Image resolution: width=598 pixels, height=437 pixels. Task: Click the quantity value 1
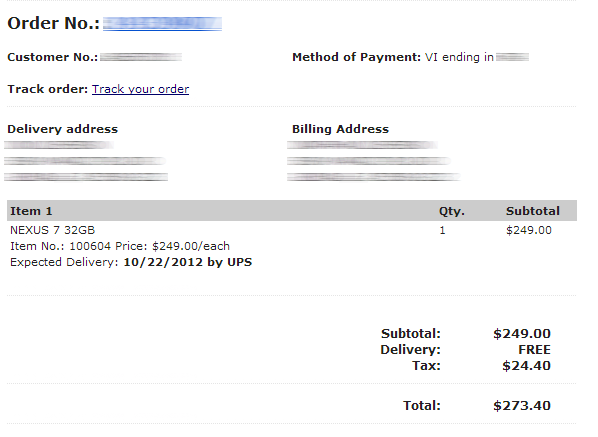[442, 230]
